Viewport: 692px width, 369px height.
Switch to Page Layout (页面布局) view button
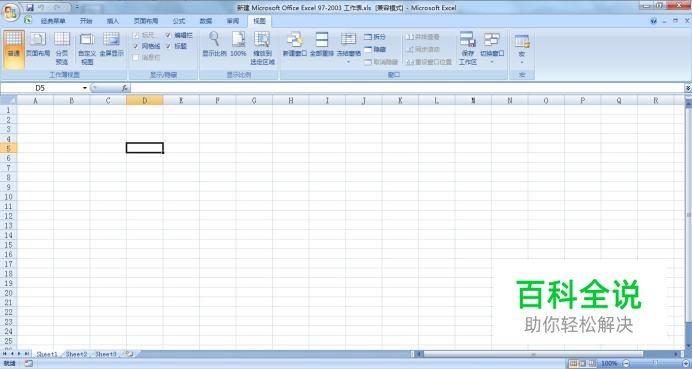(38, 45)
